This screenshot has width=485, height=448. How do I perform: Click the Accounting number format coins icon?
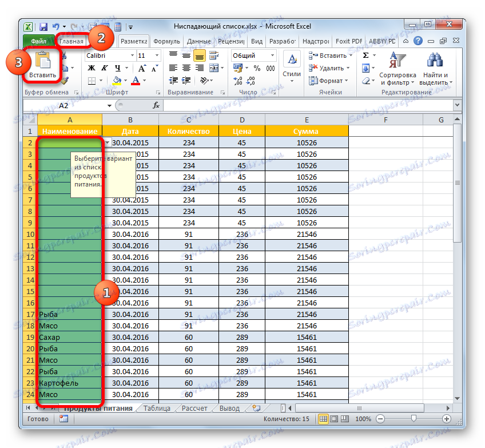pyautogui.click(x=238, y=68)
